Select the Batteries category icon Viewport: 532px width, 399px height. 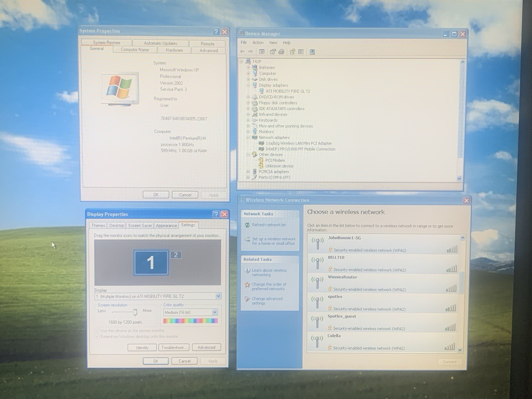pyautogui.click(x=255, y=67)
